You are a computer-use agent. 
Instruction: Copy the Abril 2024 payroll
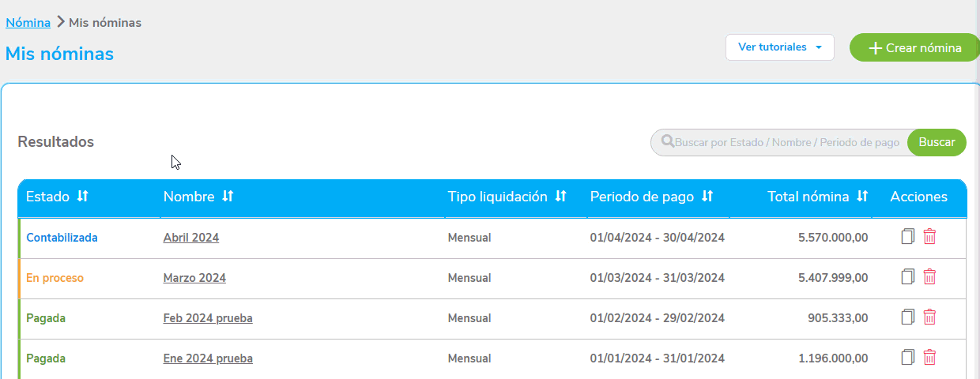pyautogui.click(x=908, y=236)
